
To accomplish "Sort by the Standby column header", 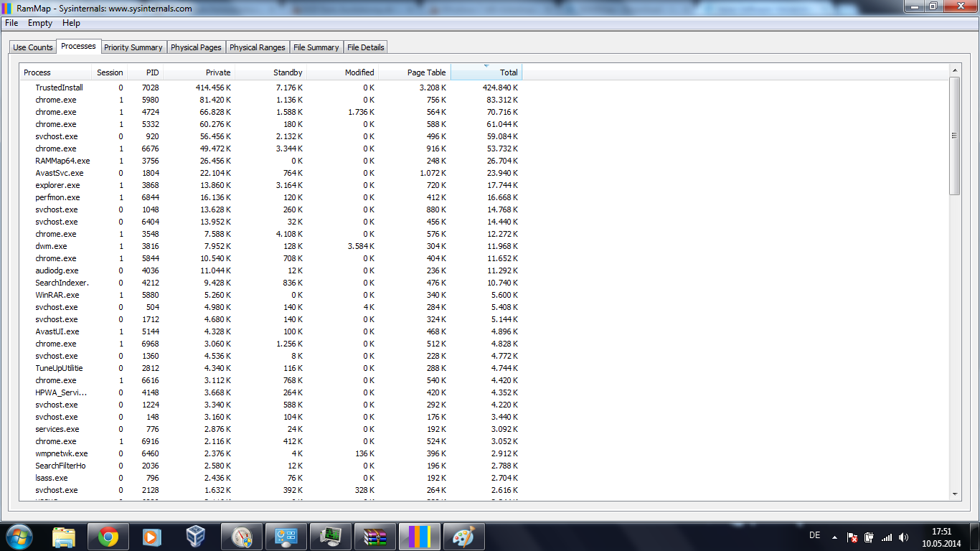I will [271, 72].
